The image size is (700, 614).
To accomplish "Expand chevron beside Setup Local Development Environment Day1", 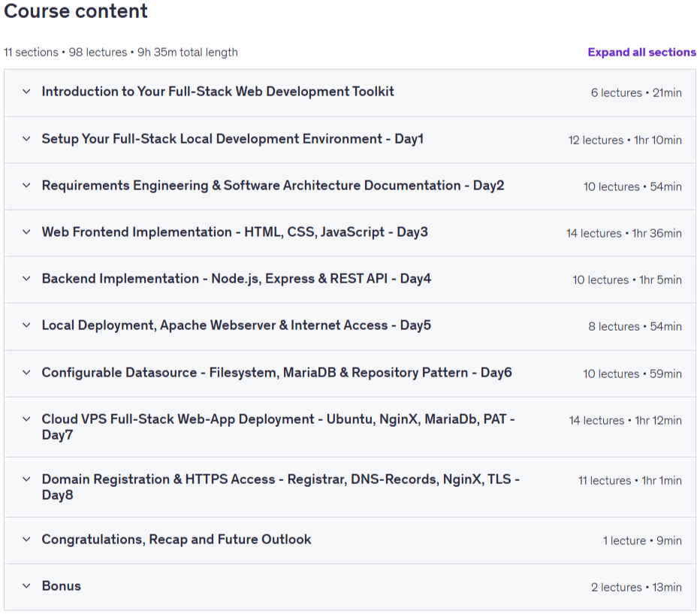I will tap(26, 139).
